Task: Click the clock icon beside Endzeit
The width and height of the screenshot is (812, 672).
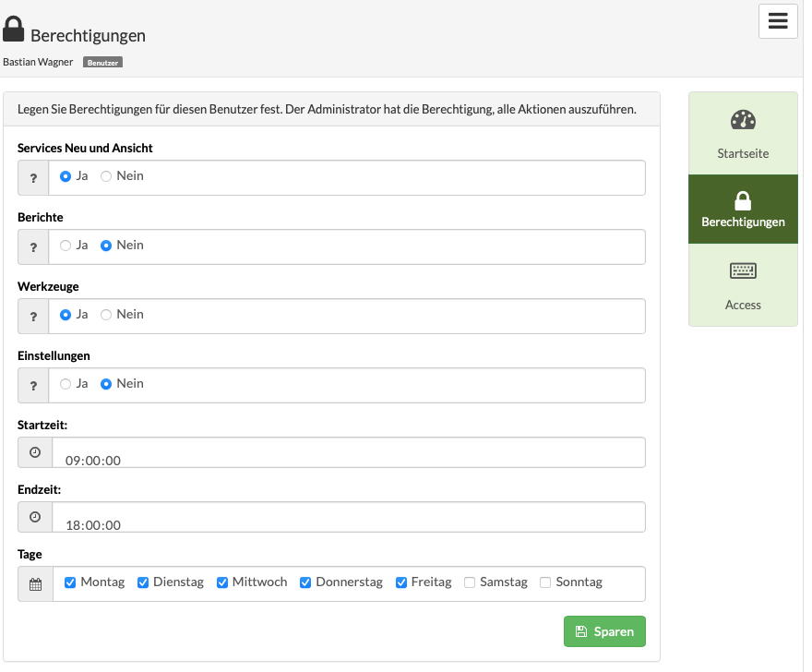Action: click(35, 517)
